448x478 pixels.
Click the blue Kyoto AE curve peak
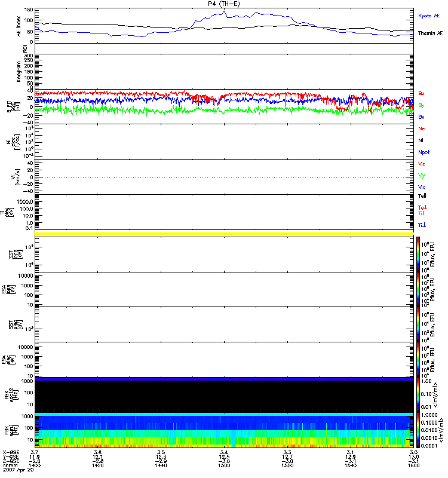225,11
